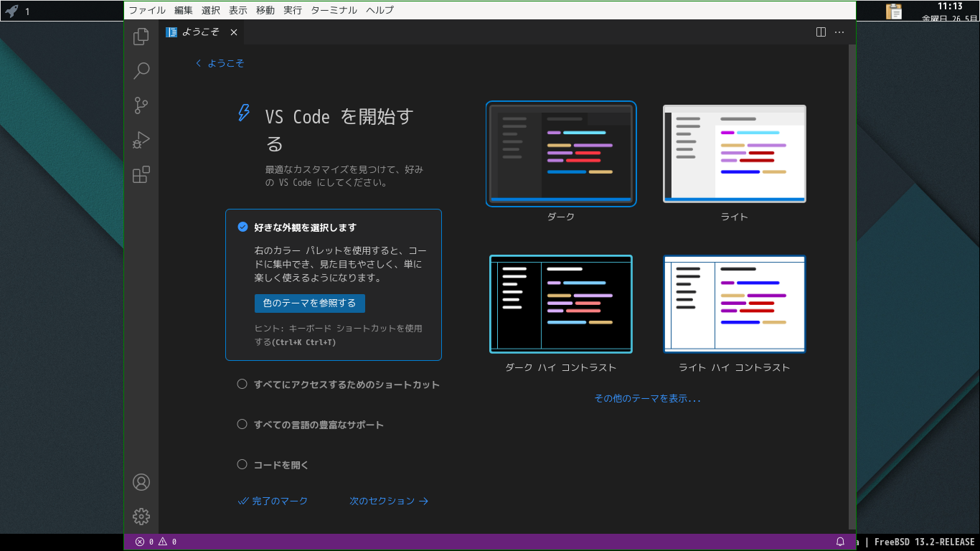Open the 編集 menu
The image size is (980, 551).
pos(184,10)
